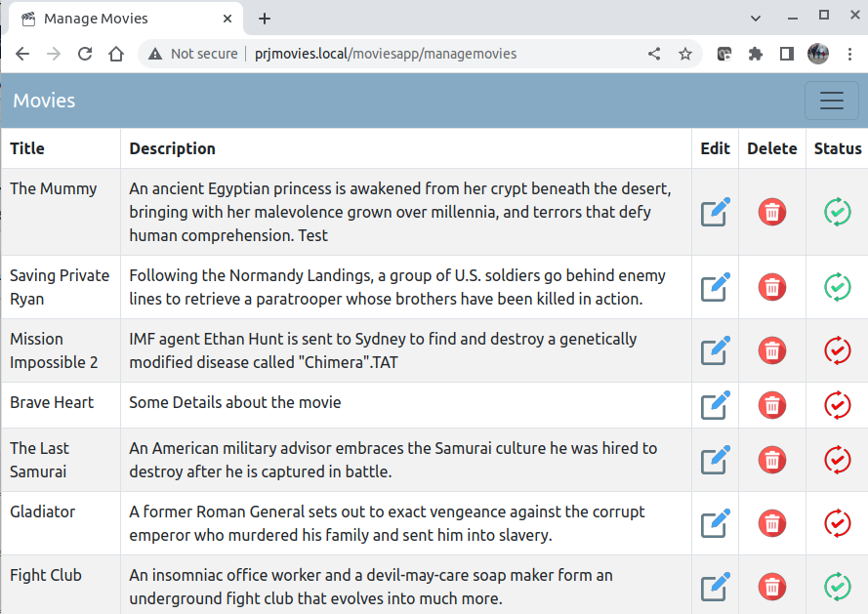Open the Chrome profile avatar
The image size is (868, 614).
(818, 54)
